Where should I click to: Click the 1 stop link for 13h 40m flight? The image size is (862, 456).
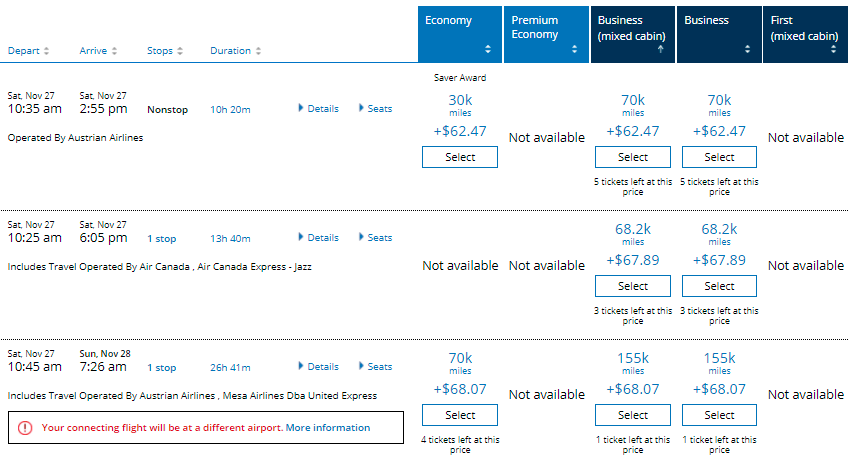(163, 239)
